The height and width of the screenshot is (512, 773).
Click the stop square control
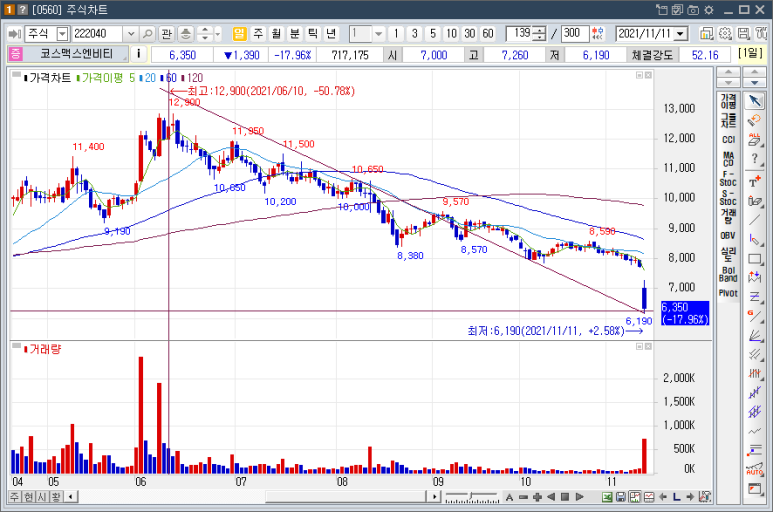click(565, 497)
